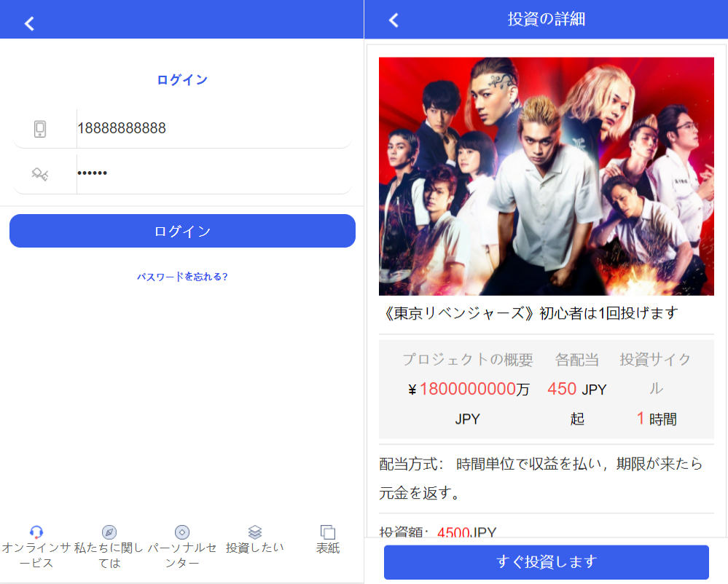The height and width of the screenshot is (584, 728).
Task: Select the 各配当 column header
Action: 576,359
